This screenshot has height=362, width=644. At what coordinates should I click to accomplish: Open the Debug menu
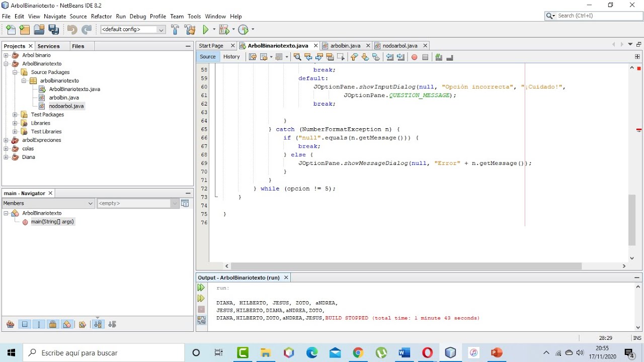(x=137, y=17)
